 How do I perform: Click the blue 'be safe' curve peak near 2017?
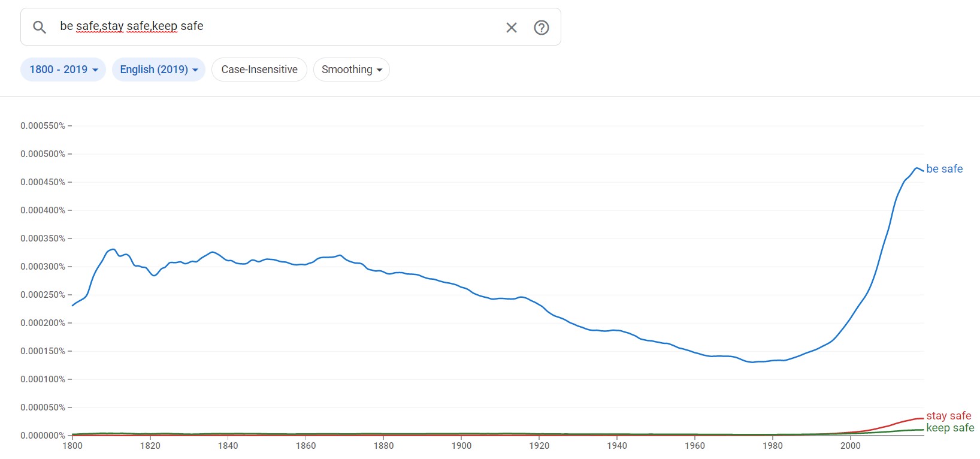[917, 168]
